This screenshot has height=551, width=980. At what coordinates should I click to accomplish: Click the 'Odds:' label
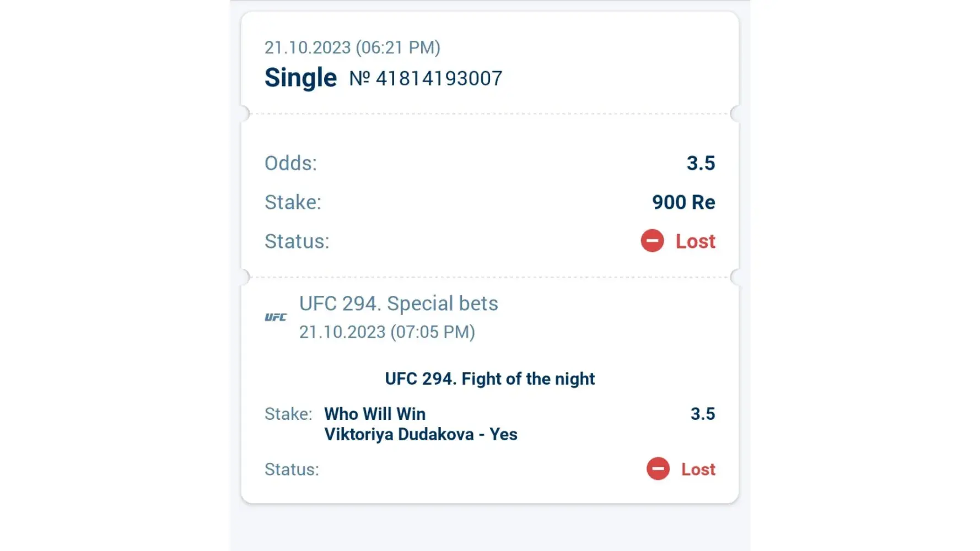pyautogui.click(x=290, y=163)
